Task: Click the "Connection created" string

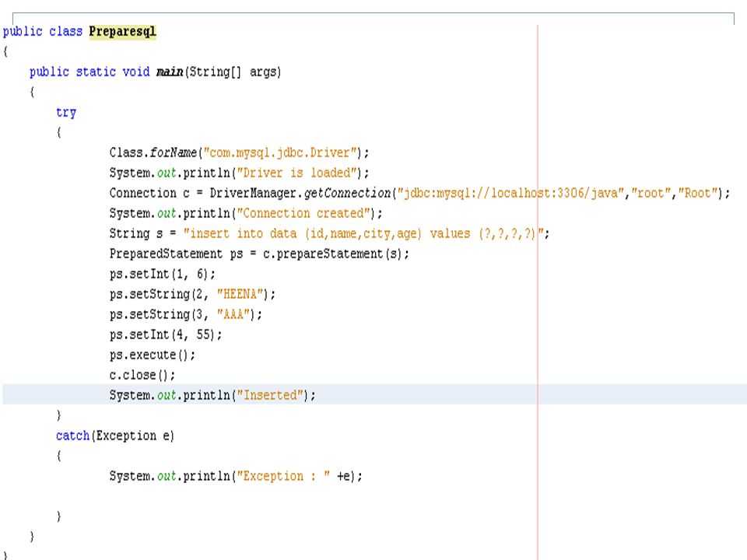Action: 303,213
